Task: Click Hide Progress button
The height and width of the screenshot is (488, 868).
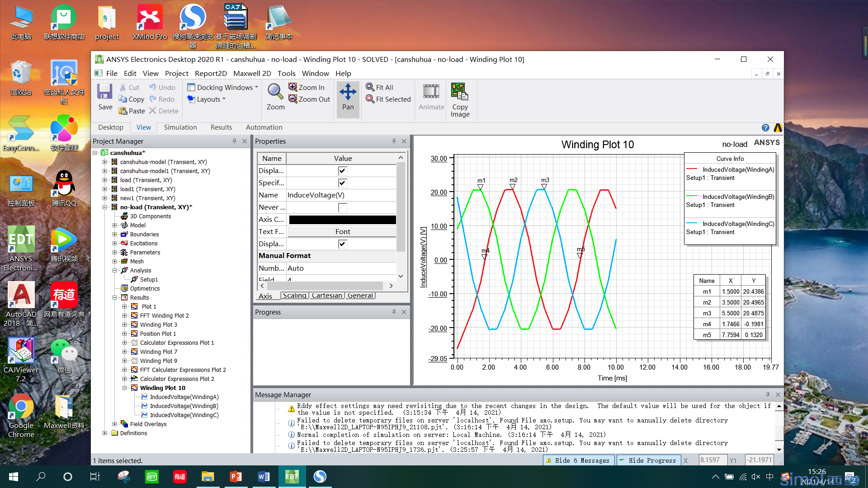Action: coord(649,460)
